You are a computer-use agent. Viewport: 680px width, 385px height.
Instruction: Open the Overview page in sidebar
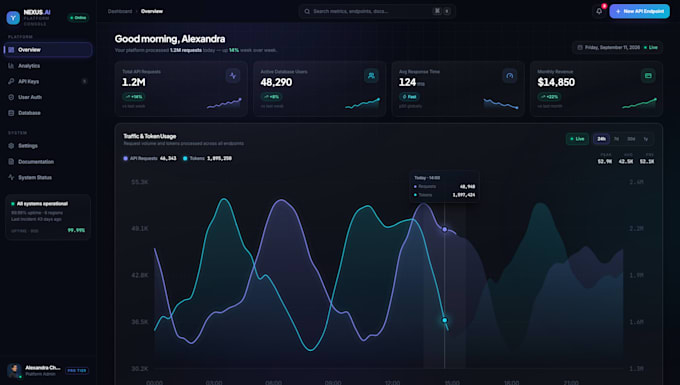point(48,50)
